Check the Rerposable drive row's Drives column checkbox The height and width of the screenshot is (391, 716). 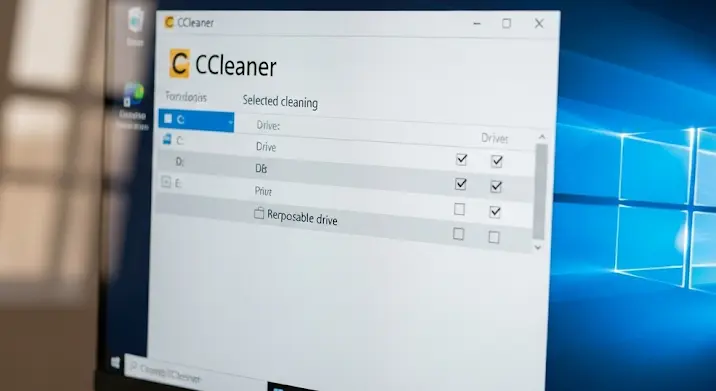point(494,237)
